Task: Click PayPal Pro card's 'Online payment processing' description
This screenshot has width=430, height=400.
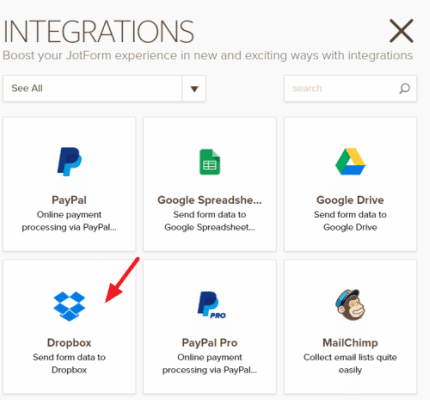Action: coord(210,363)
